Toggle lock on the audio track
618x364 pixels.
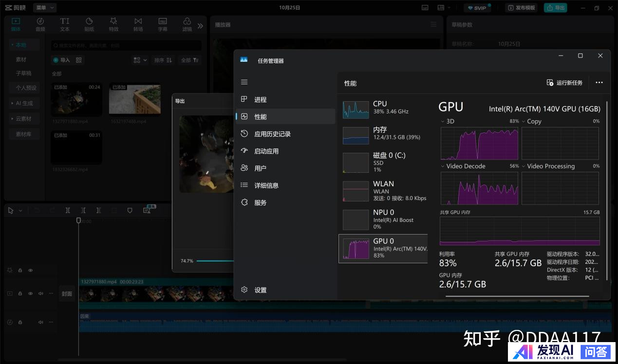[x=20, y=322]
